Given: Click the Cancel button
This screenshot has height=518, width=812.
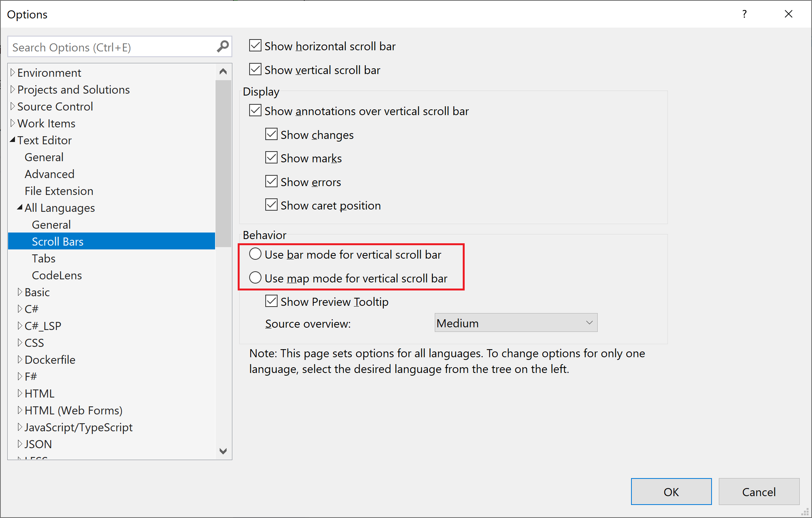Looking at the screenshot, I should pos(758,492).
